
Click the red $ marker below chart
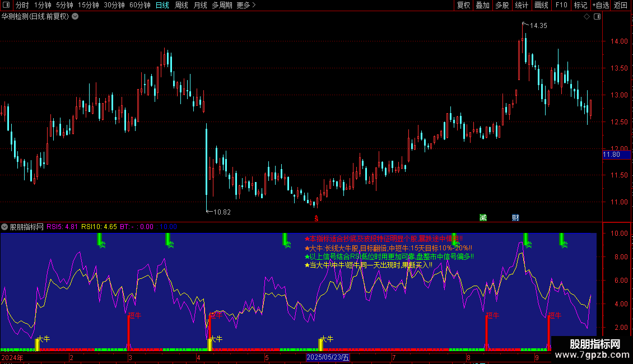(316, 218)
